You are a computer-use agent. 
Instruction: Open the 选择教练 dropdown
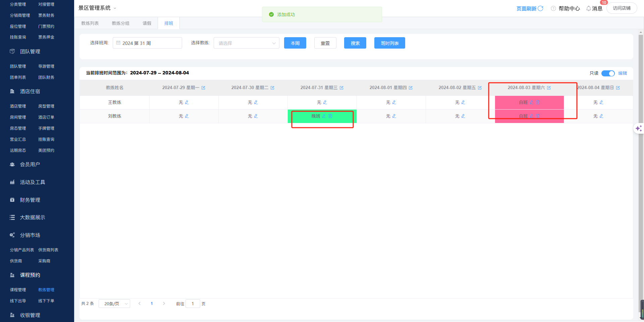(246, 43)
